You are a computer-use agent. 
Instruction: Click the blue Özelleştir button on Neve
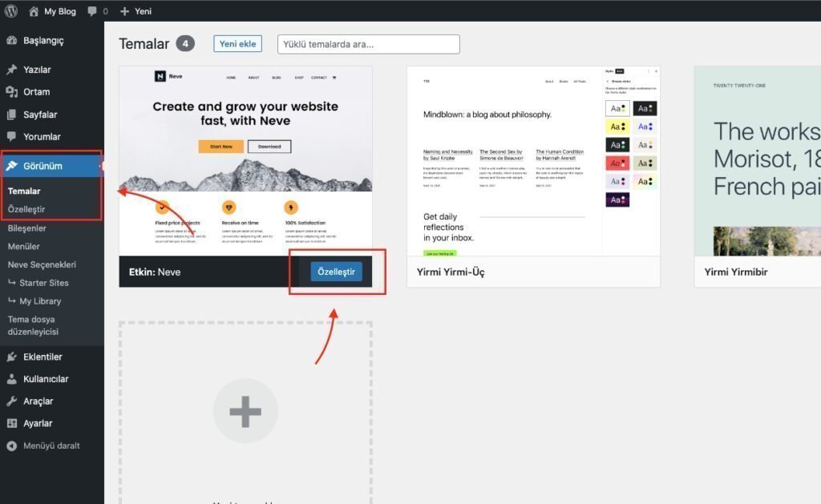336,272
